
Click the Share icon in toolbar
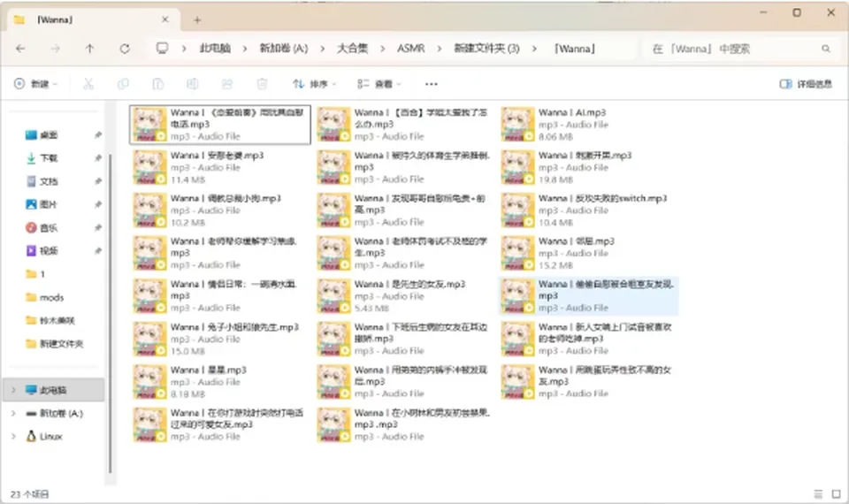click(x=227, y=84)
